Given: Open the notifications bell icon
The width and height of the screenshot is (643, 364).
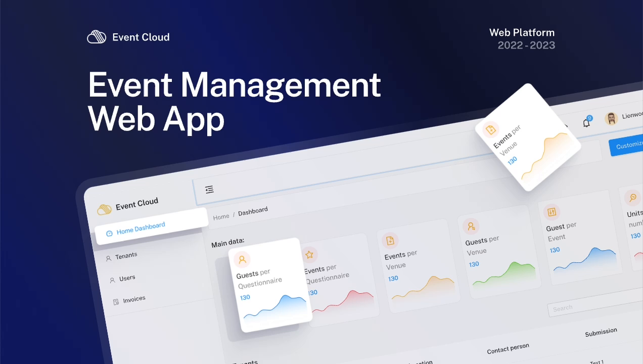Looking at the screenshot, I should coord(586,122).
